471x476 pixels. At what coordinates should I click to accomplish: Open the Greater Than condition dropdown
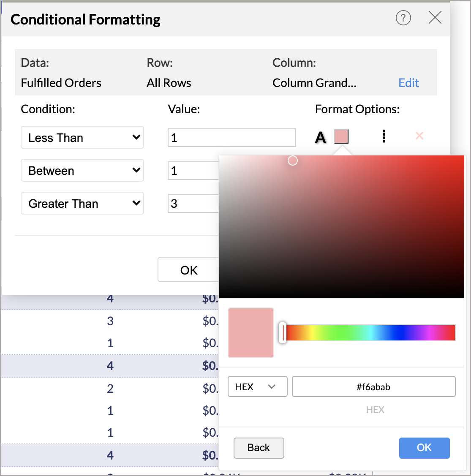tap(82, 204)
